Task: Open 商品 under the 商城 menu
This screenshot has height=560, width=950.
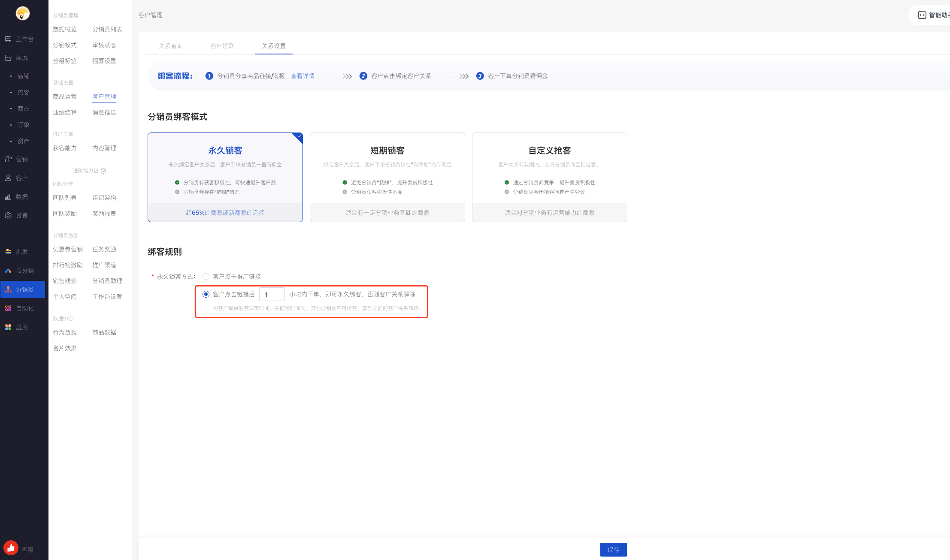Action: (24, 108)
